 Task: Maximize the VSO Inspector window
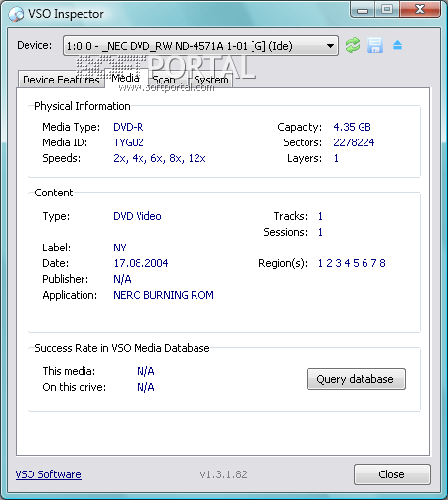[x=387, y=10]
